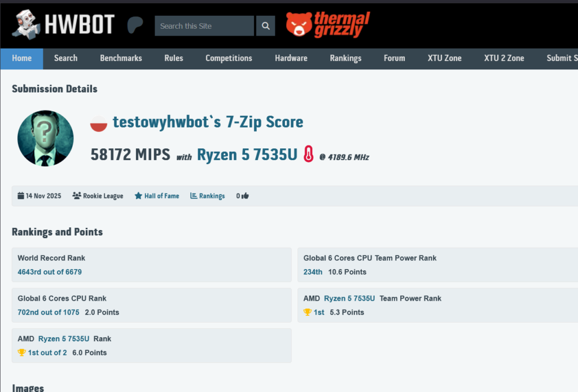Open the 702nd out of 1075 link
This screenshot has height=392, width=578.
[49, 312]
